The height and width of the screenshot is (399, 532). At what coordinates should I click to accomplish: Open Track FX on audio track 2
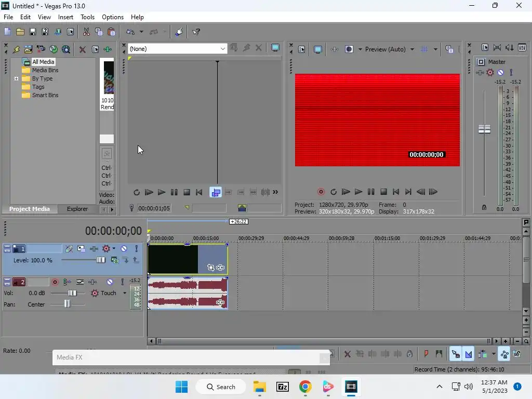click(92, 282)
